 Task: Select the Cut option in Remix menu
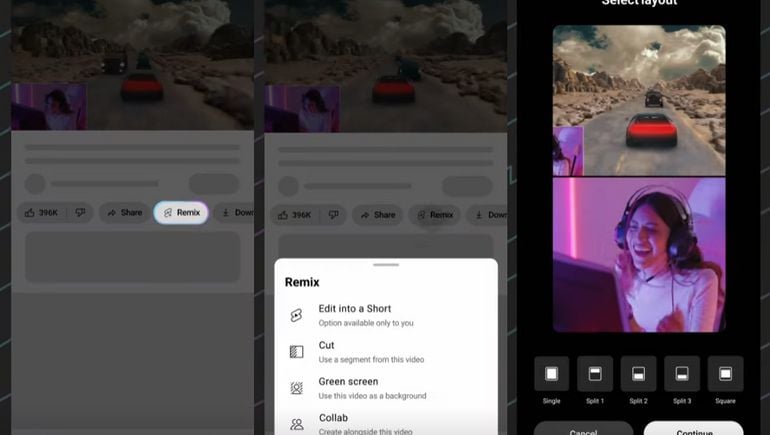click(x=355, y=351)
